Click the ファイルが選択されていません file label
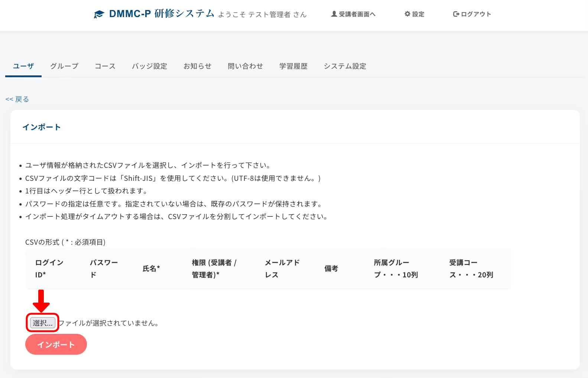 (x=109, y=323)
